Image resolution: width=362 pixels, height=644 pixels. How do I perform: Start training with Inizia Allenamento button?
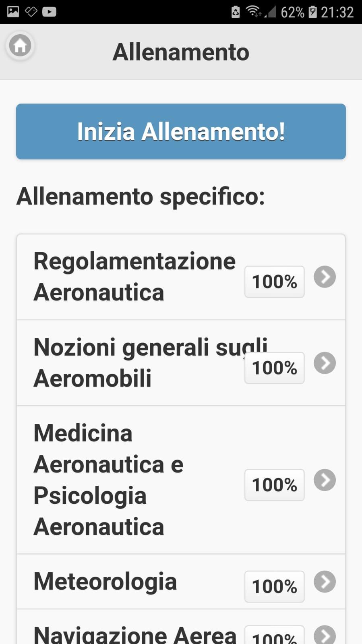click(x=181, y=131)
